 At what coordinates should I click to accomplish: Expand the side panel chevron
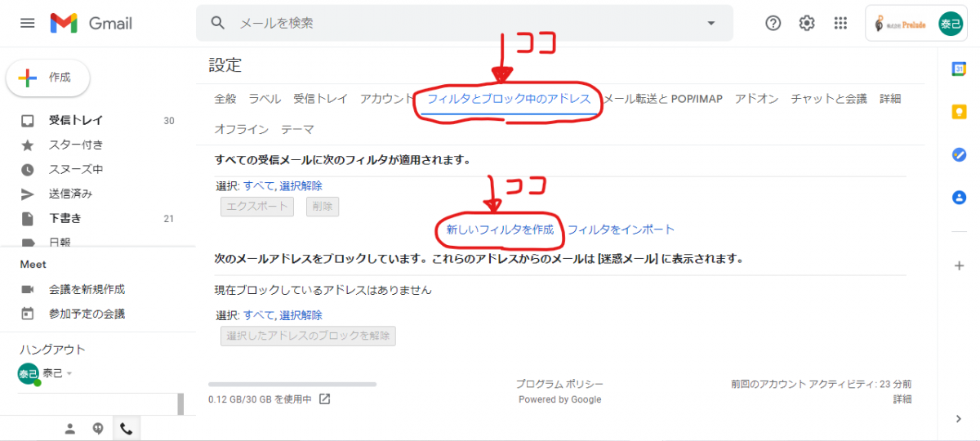tap(959, 419)
